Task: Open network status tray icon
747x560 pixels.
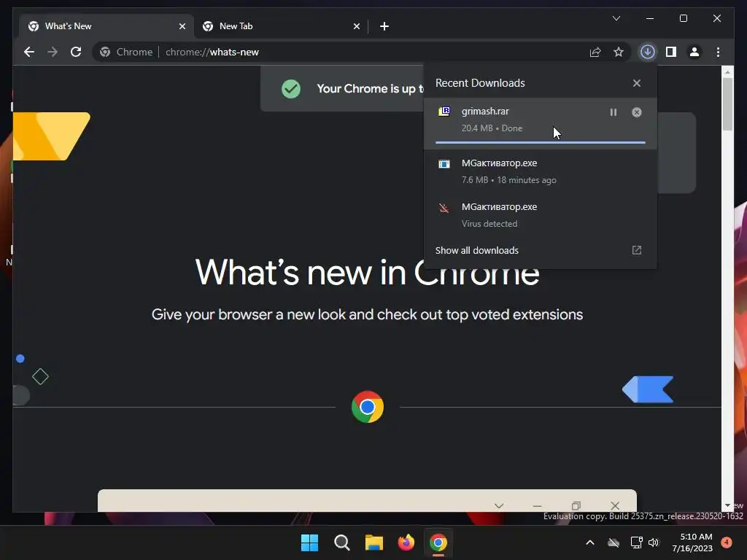Action: pos(636,542)
